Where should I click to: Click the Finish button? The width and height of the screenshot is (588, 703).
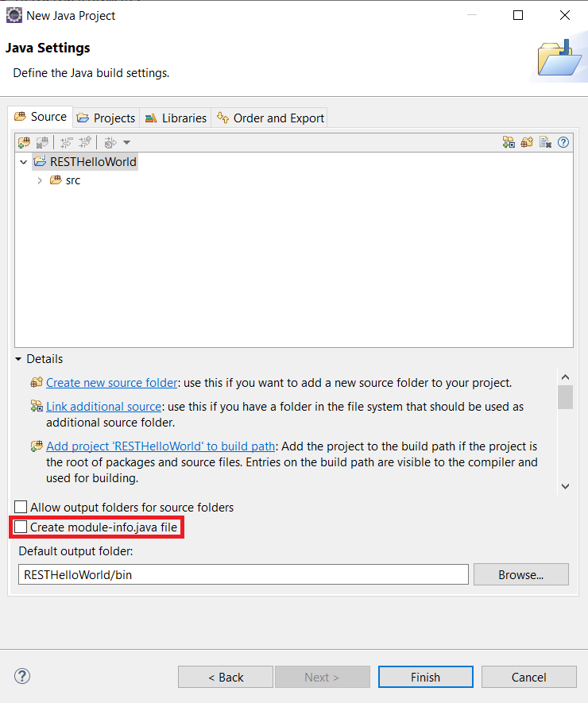pyautogui.click(x=425, y=677)
